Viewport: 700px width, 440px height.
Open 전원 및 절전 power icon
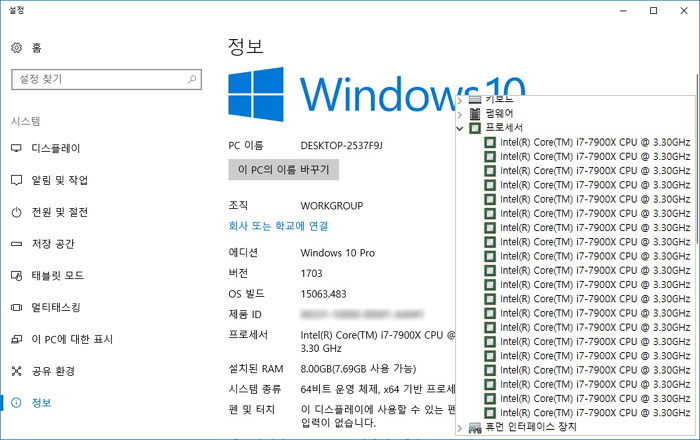click(x=17, y=212)
